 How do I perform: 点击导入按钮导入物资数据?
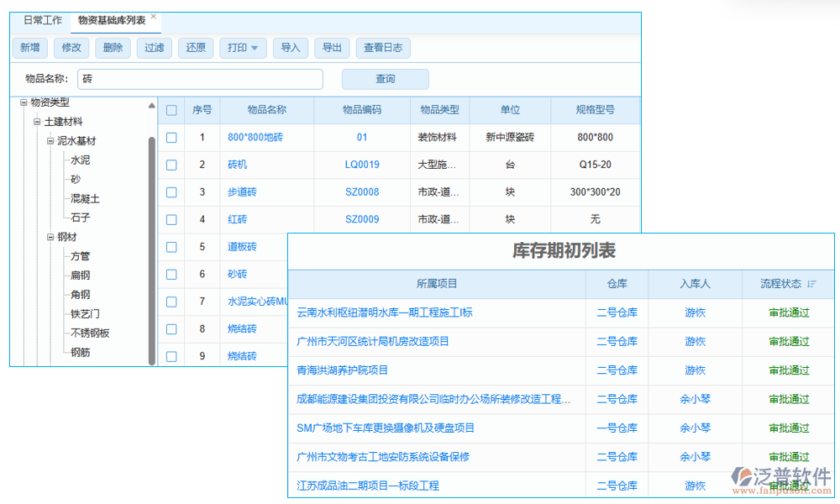pyautogui.click(x=290, y=48)
